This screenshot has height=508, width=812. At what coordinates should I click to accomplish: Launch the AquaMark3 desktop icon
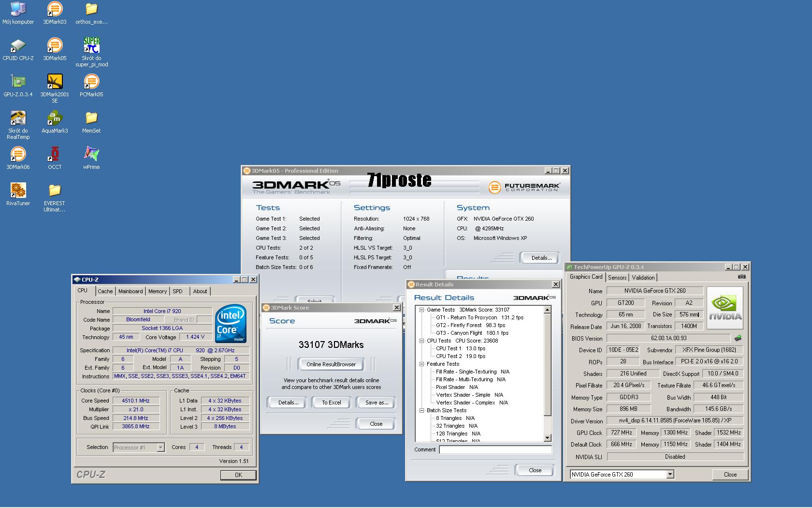click(55, 122)
